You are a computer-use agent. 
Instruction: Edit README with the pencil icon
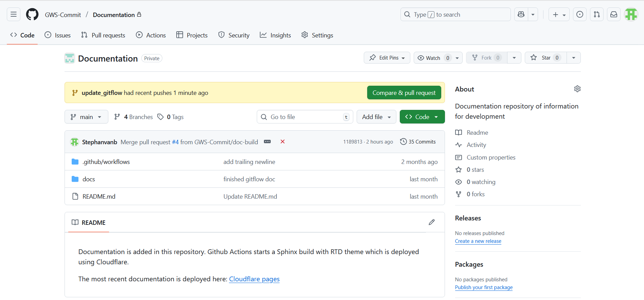431,222
